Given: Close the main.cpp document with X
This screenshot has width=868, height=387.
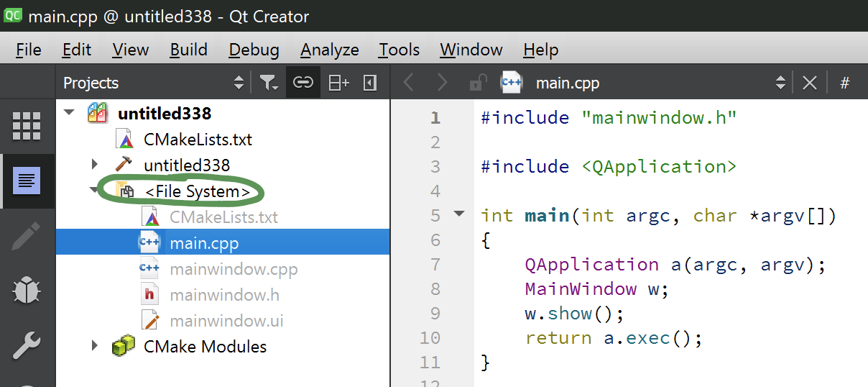Looking at the screenshot, I should point(809,83).
